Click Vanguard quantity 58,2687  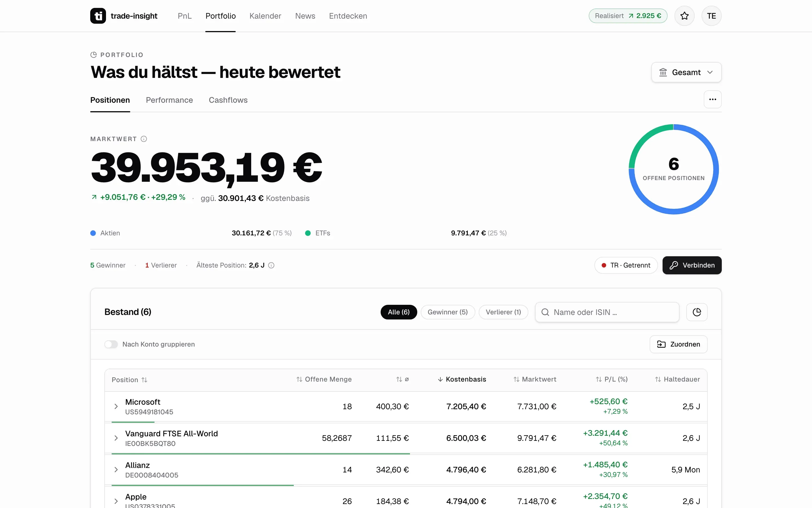[x=337, y=438]
